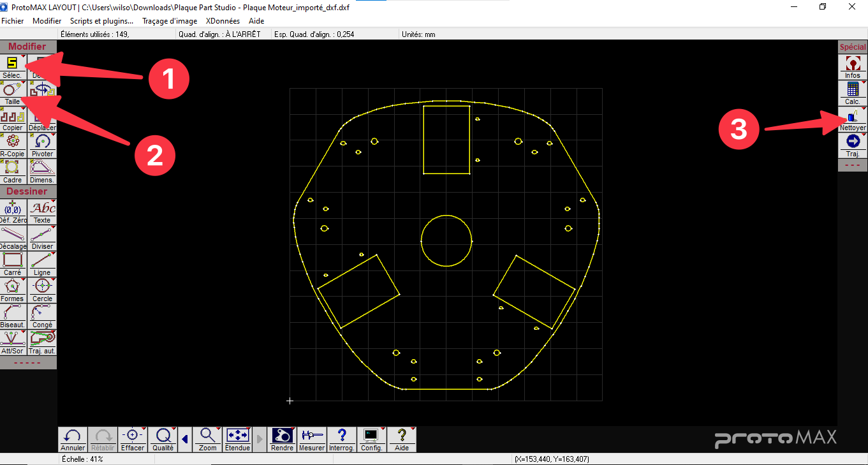Screen dimensions: 868x465
Task: Click the Quad. d'align. : À L'ARRÊT status
Action: tap(223, 34)
